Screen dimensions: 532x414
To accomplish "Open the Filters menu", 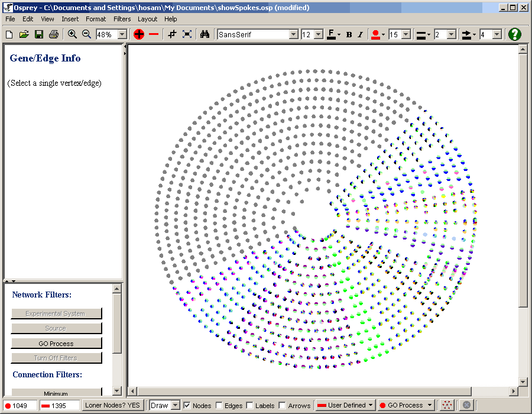I will pos(122,19).
